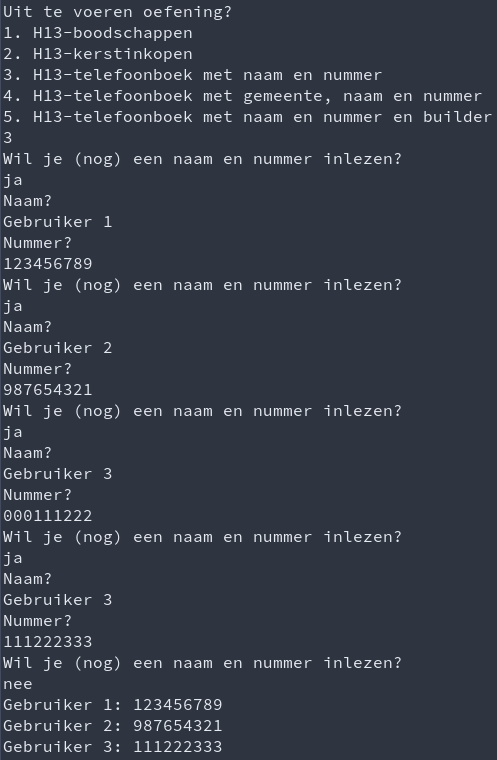Click output line "Gebruiker 1: 123456789"
The width and height of the screenshot is (497, 760).
click(112, 705)
